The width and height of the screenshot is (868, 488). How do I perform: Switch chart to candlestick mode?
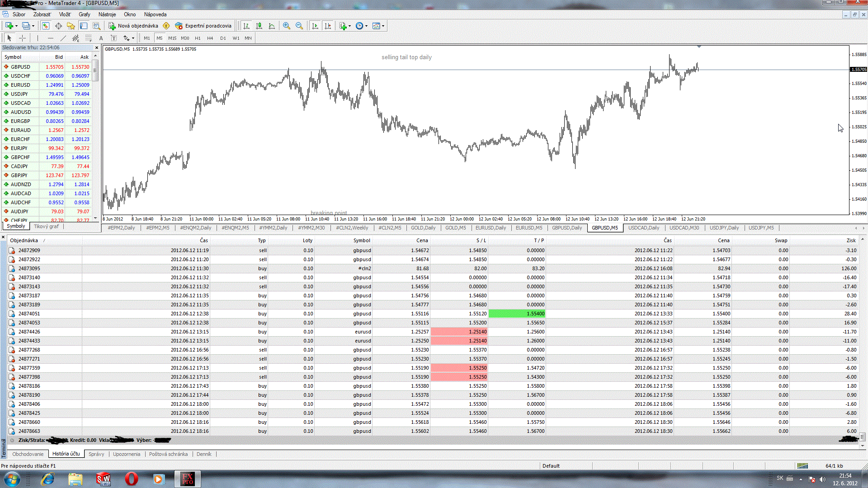pos(259,26)
